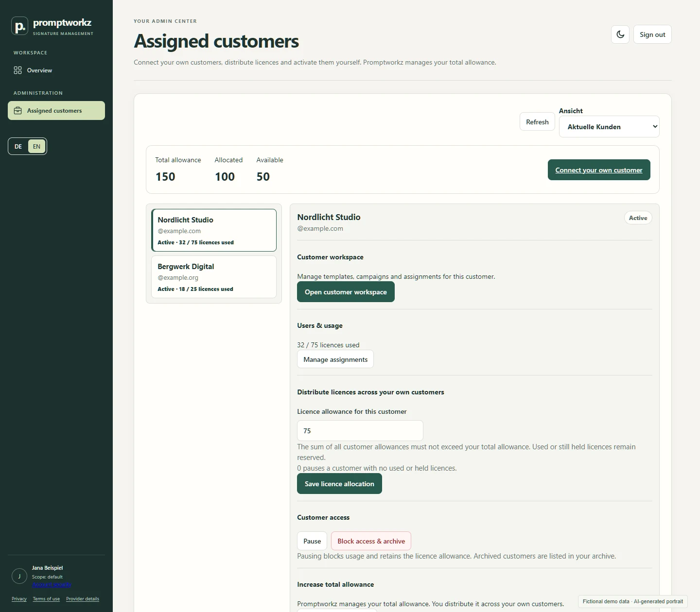Click the Allocated value 100

225,177
